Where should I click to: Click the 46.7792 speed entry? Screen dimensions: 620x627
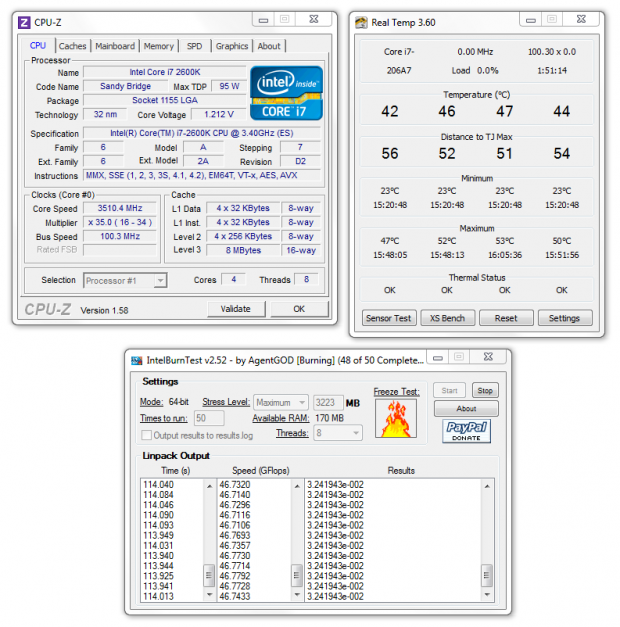click(235, 576)
